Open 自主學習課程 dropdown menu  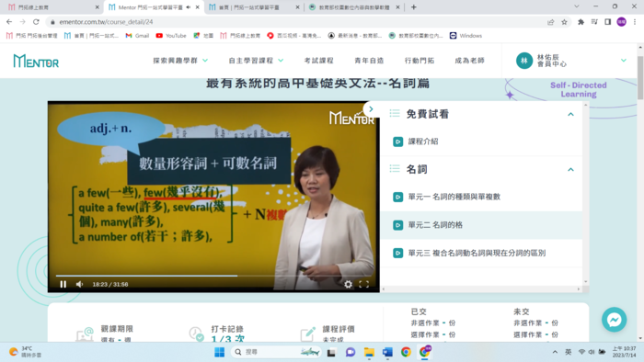coord(256,61)
